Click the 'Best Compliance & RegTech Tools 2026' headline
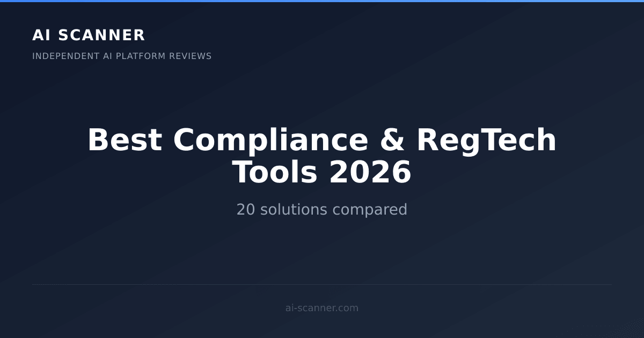Viewport: 644px width, 338px height. [322, 156]
